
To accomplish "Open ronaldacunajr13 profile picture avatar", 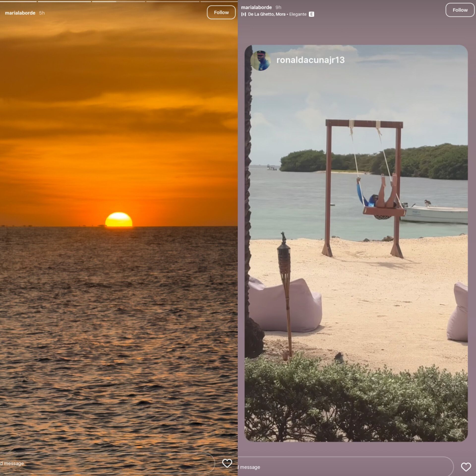I will pos(260,60).
